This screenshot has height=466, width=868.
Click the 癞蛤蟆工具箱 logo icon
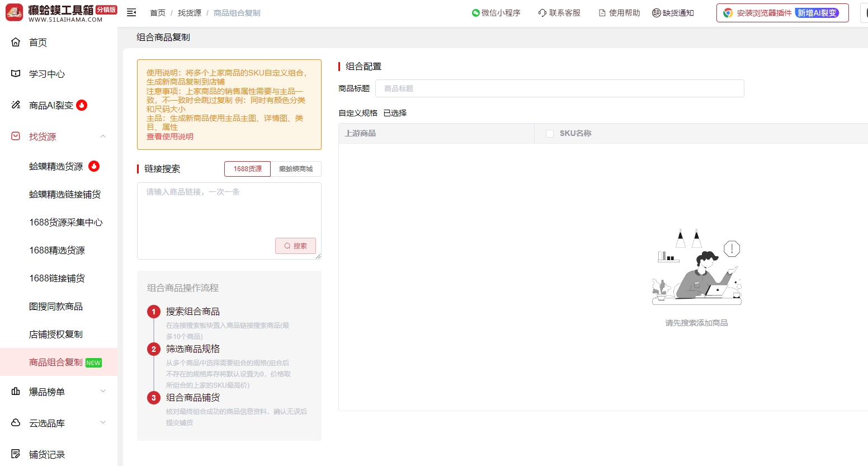pos(15,13)
